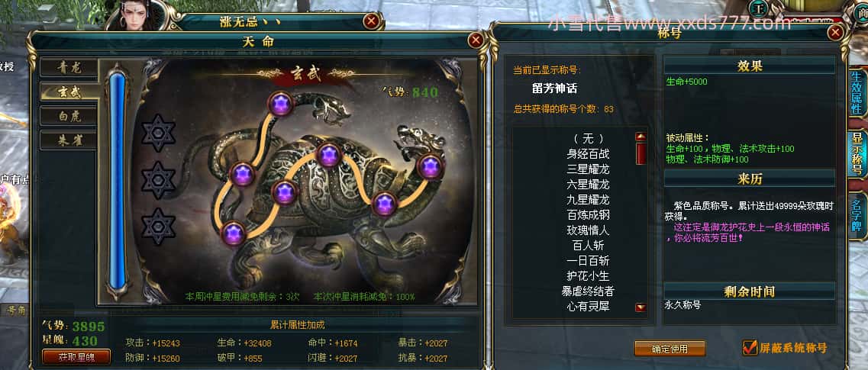868x370 pixels.
Task: Click the title list scroll down arrow
Action: 641,307
